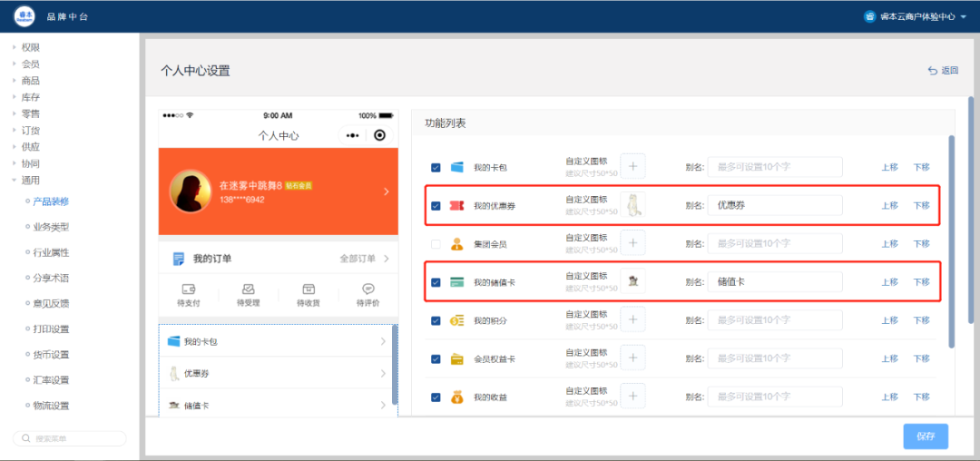Screen dimensions: 980x461
Task: Click the 我的积分 points coin icon
Action: 456,320
